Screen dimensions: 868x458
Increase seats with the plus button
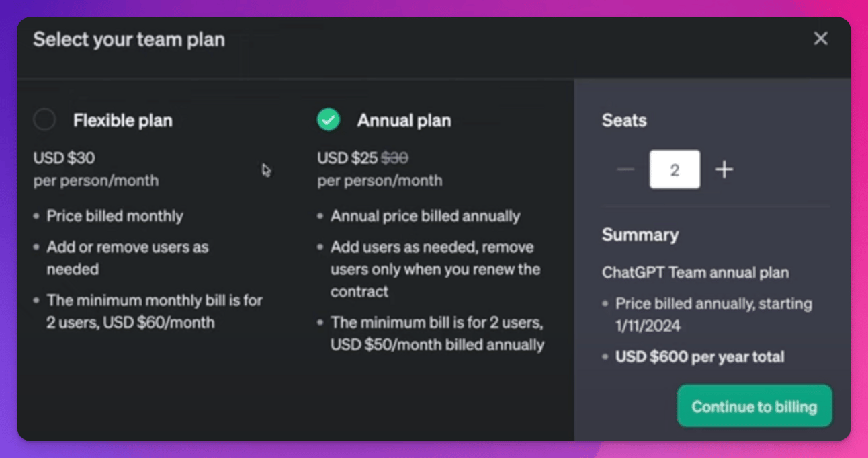[724, 169]
